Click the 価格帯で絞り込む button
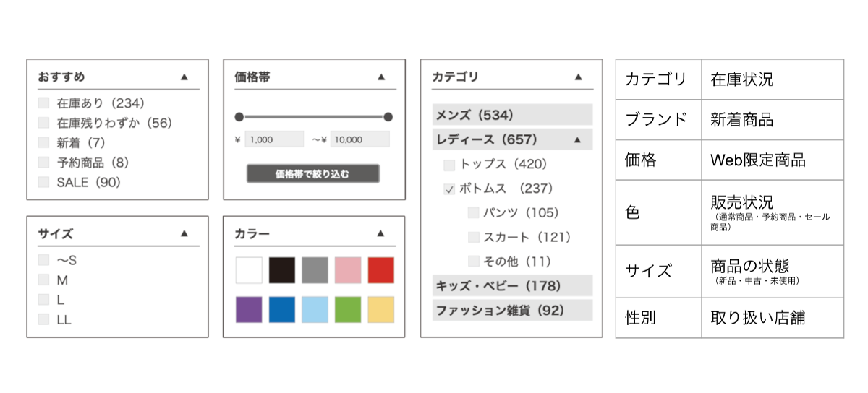 pyautogui.click(x=312, y=173)
